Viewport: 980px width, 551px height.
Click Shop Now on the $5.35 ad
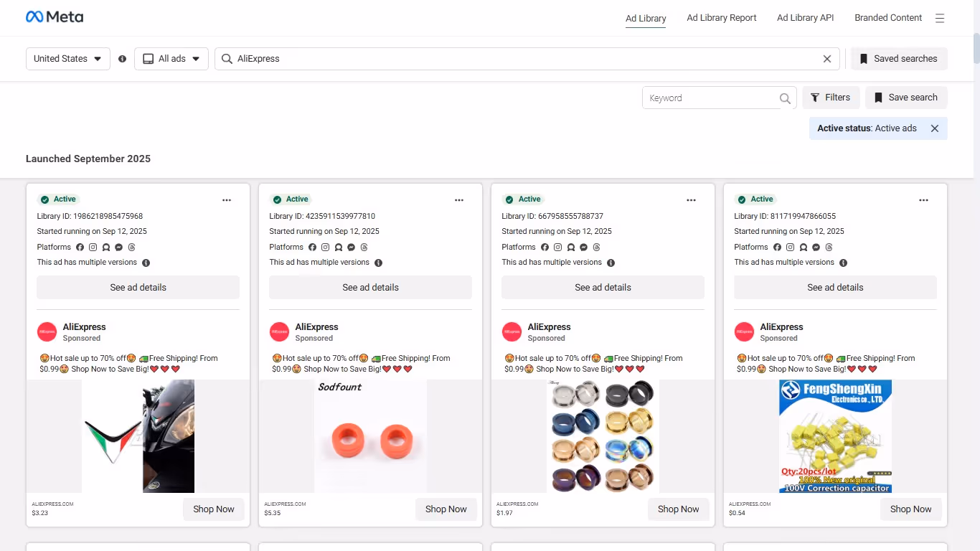point(446,509)
